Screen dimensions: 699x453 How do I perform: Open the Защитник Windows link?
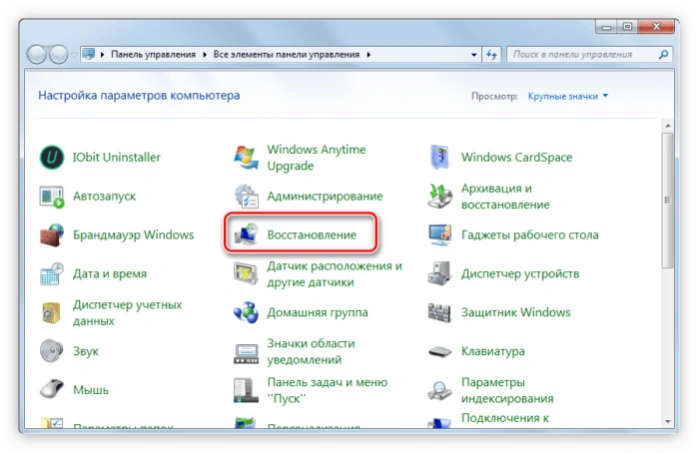click(516, 313)
